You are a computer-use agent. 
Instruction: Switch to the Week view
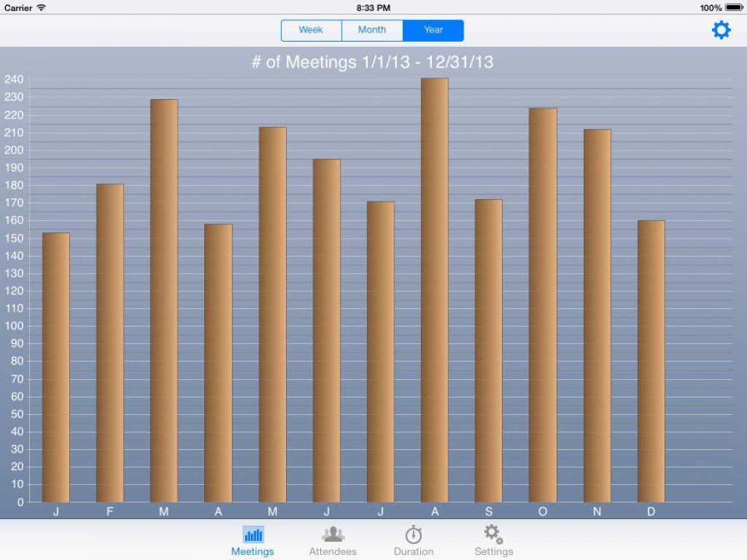pyautogui.click(x=311, y=30)
